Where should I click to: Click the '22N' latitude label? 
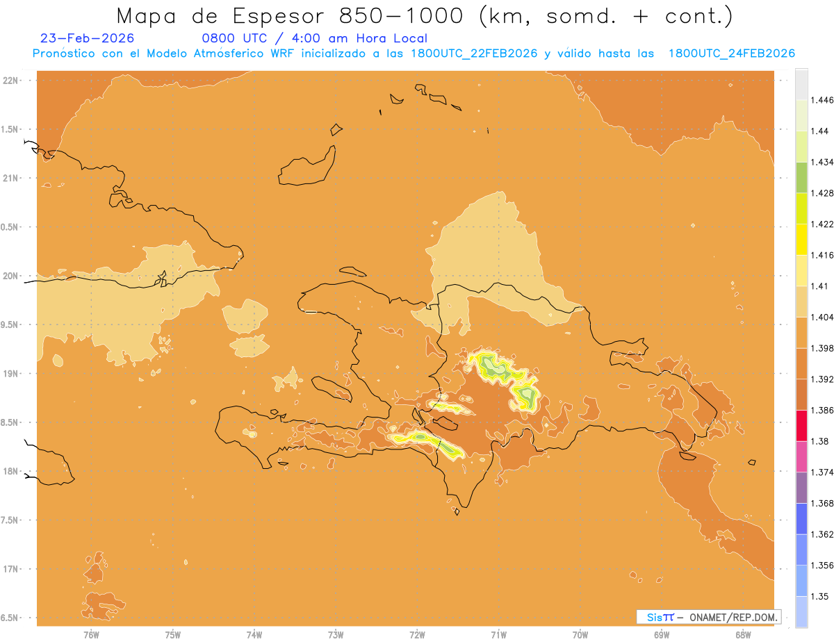click(12, 81)
